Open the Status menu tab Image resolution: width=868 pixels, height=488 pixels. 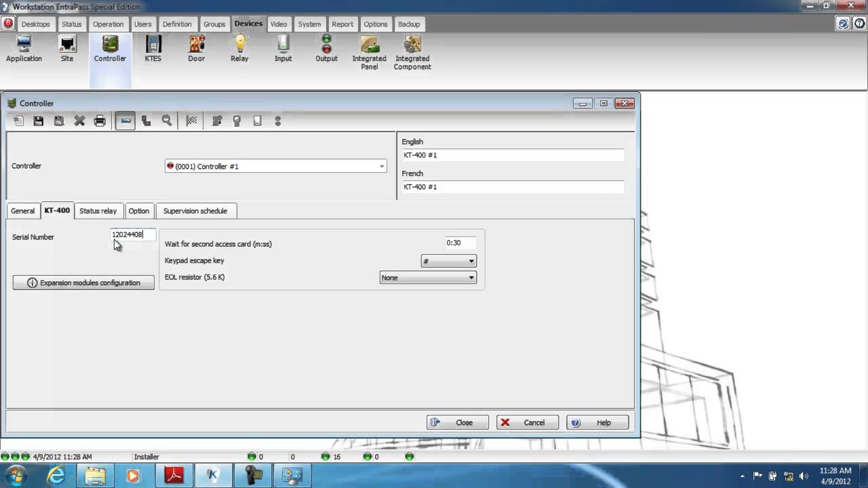point(71,24)
